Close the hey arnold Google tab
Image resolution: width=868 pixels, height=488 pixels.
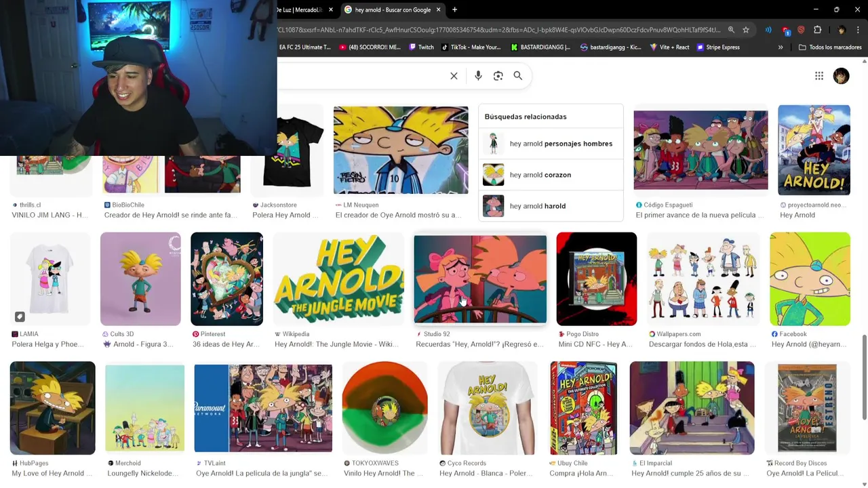coord(439,9)
